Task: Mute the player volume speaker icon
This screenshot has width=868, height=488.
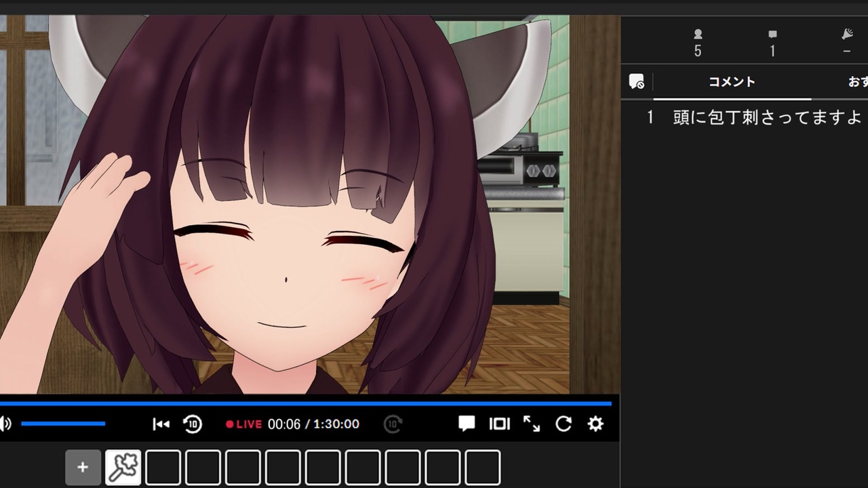Action: [x=5, y=424]
